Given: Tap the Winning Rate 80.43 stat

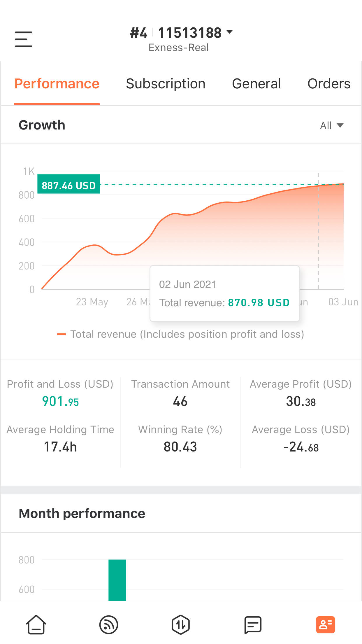Looking at the screenshot, I should click(180, 447).
